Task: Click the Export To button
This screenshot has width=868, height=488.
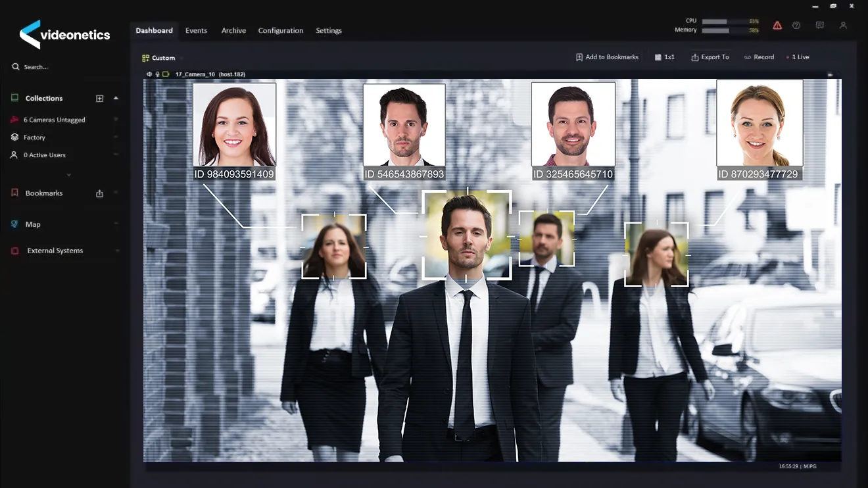Action: (710, 57)
